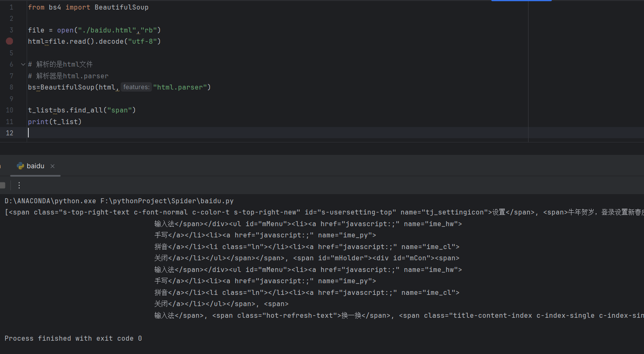Click line number 8 in the gutter
The width and height of the screenshot is (644, 354).
(x=11, y=87)
